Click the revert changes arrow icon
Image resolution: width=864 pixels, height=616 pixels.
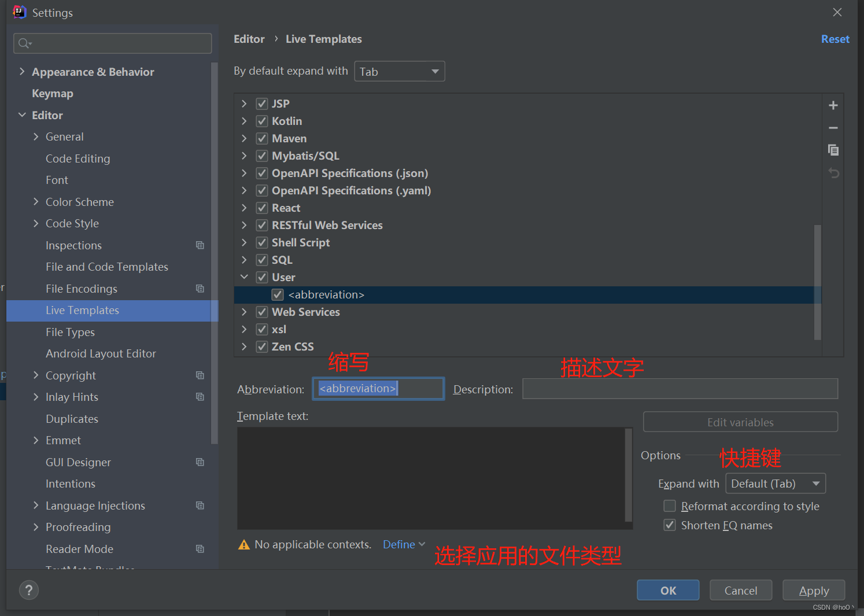pyautogui.click(x=833, y=173)
